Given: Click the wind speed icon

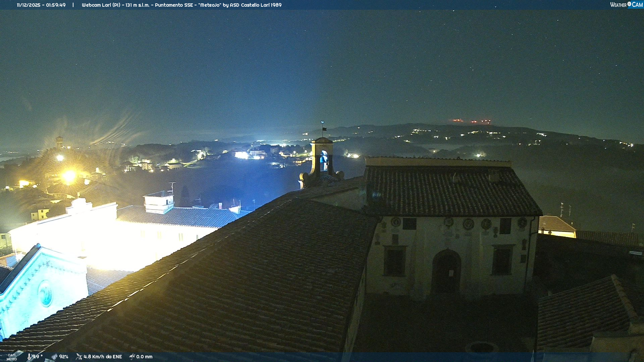Looking at the screenshot, I should pos(79,357).
